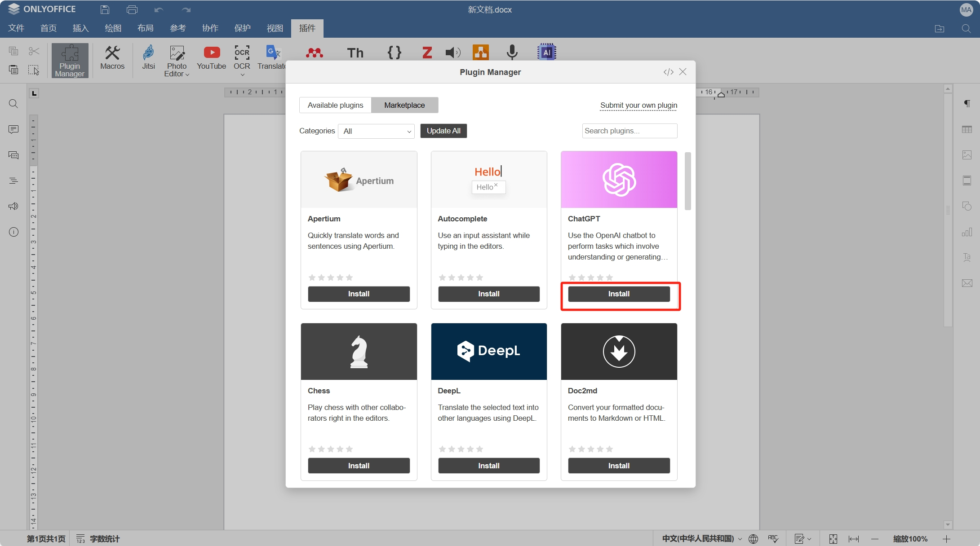Expand the Categories All dropdown
This screenshot has height=546, width=980.
click(x=376, y=131)
